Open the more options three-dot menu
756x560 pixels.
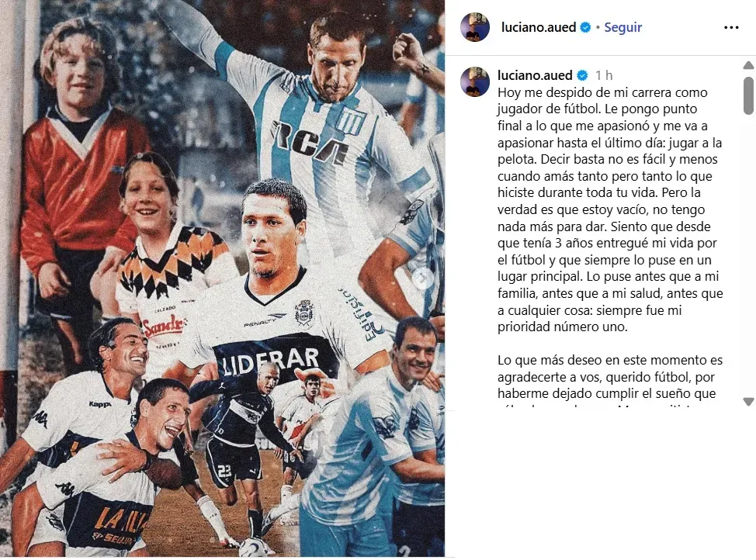[x=731, y=27]
